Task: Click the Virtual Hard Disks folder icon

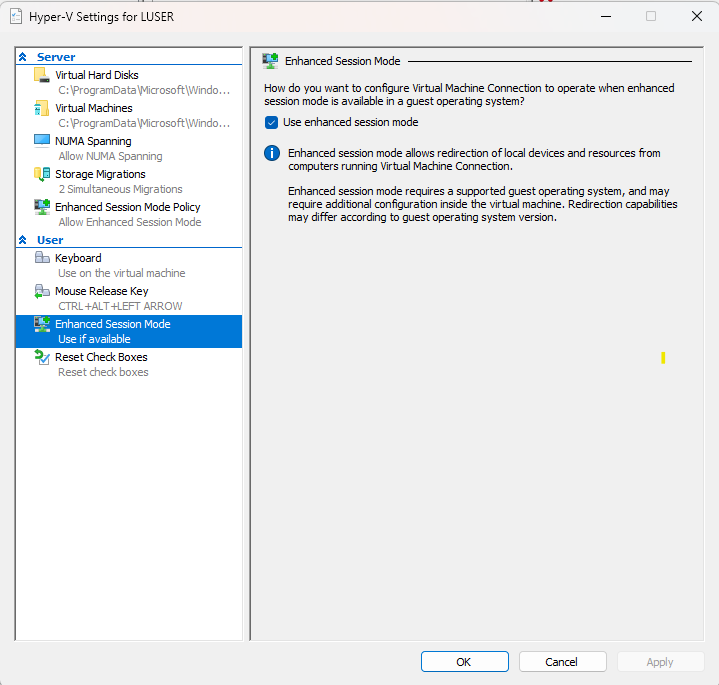Action: [42, 75]
